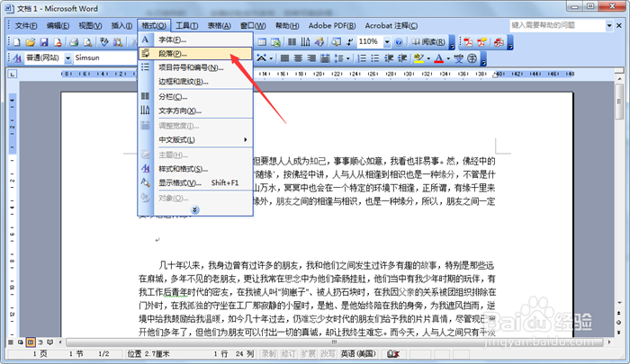Select 字体(F)... in the Format menu
The width and height of the screenshot is (630, 364).
point(195,40)
